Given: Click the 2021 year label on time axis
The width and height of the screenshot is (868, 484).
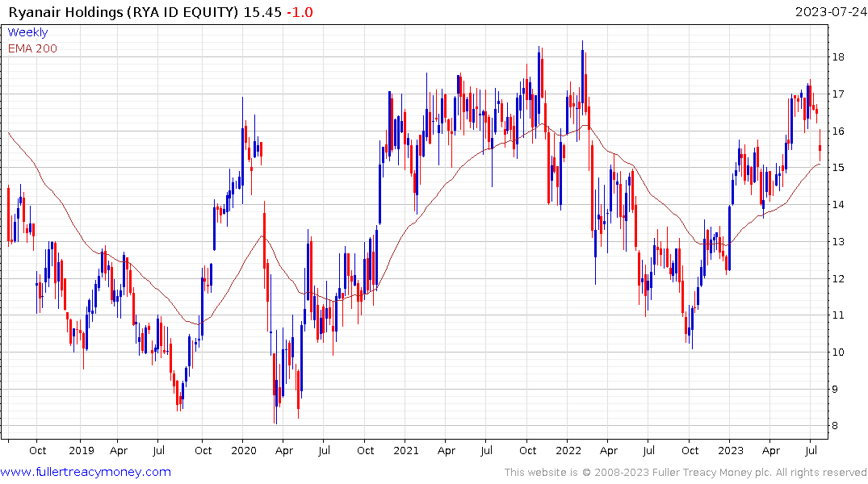Looking at the screenshot, I should [406, 450].
